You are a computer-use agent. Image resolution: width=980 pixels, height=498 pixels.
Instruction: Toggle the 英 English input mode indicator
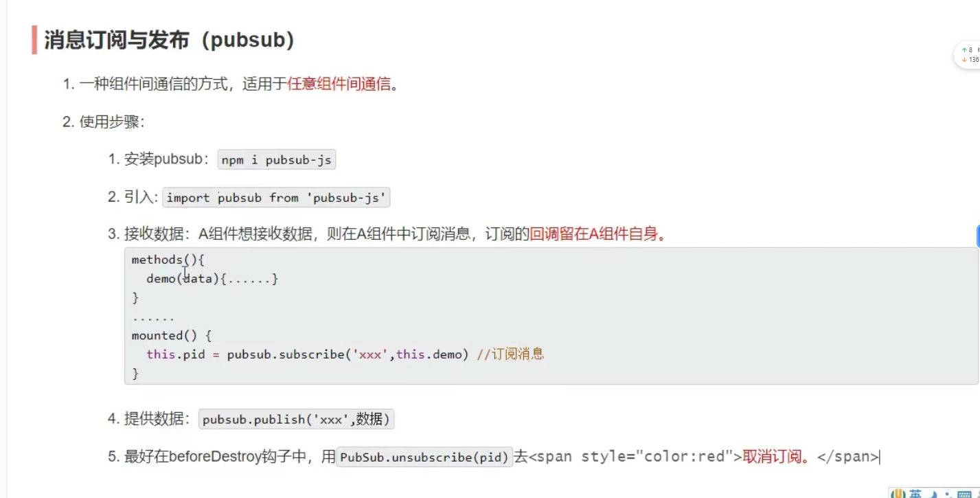915,495
